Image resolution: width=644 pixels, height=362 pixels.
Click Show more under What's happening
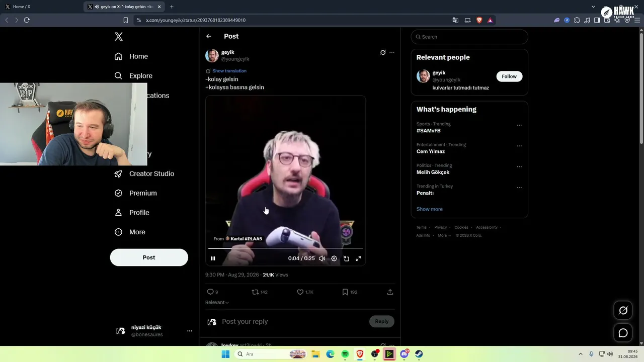click(x=430, y=209)
